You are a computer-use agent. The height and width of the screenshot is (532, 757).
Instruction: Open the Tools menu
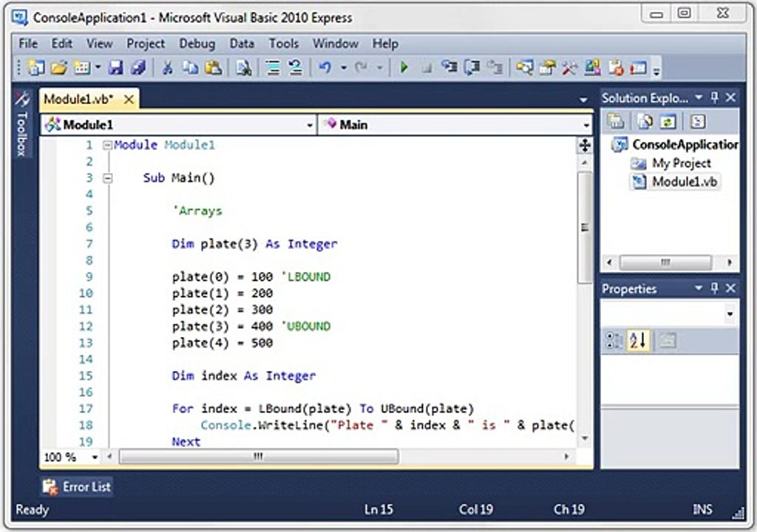(x=283, y=44)
